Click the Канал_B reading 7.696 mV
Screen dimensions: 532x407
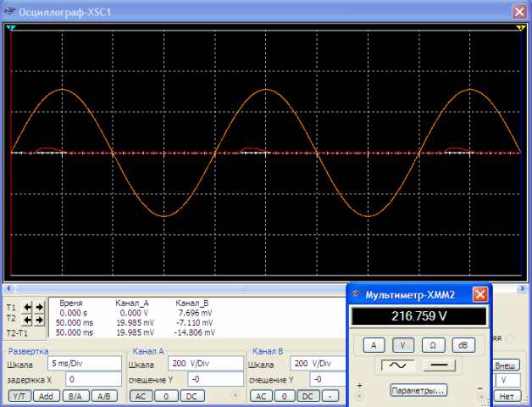tap(196, 313)
